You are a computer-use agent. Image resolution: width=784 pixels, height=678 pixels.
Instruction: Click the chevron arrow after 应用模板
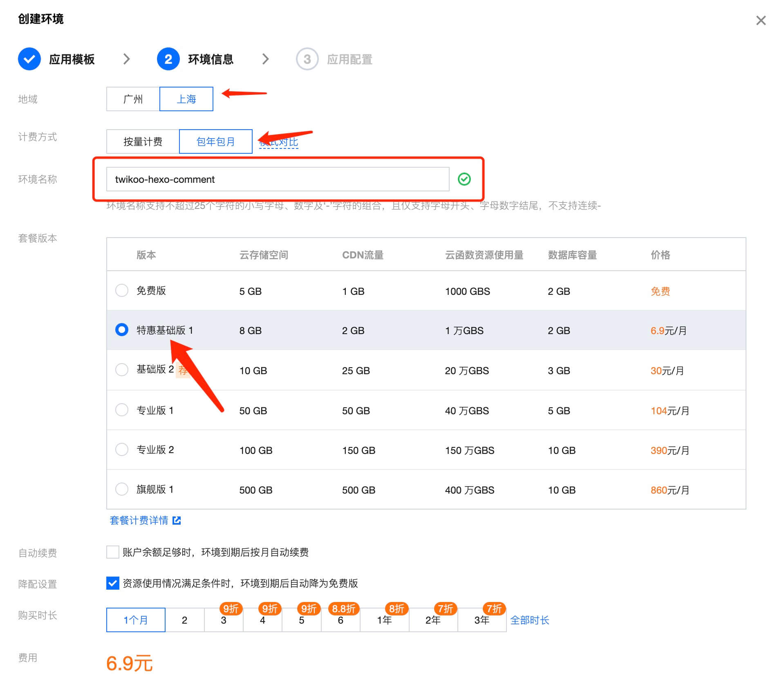coord(127,59)
